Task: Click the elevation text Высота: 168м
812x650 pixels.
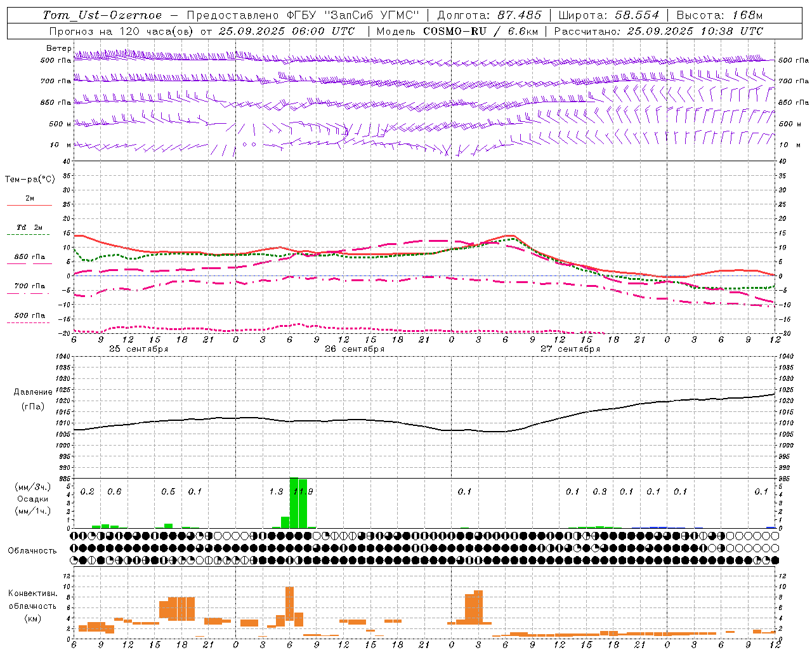Action: (x=719, y=15)
